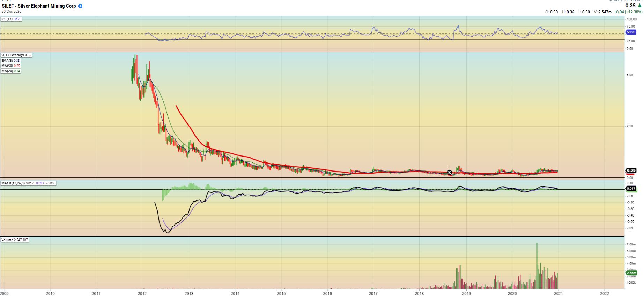644x296 pixels.
Task: Click the green up arrow beside the last price
Action: [x=639, y=6]
